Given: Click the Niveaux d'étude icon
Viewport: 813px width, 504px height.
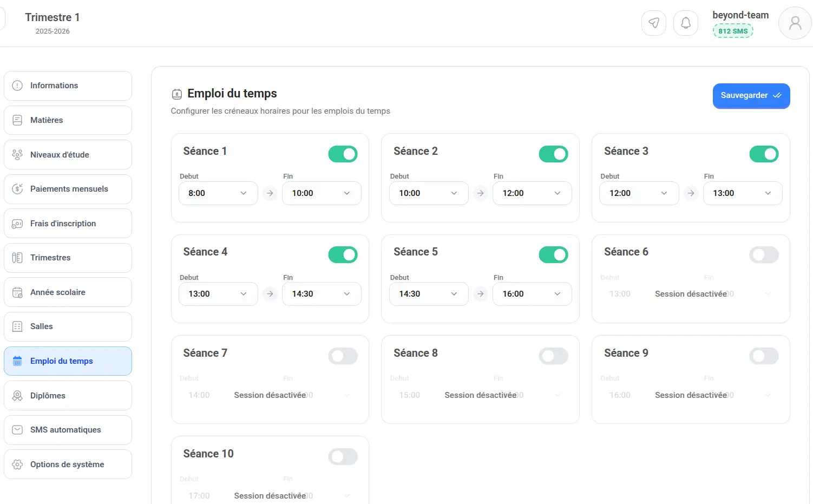Looking at the screenshot, I should 17,155.
